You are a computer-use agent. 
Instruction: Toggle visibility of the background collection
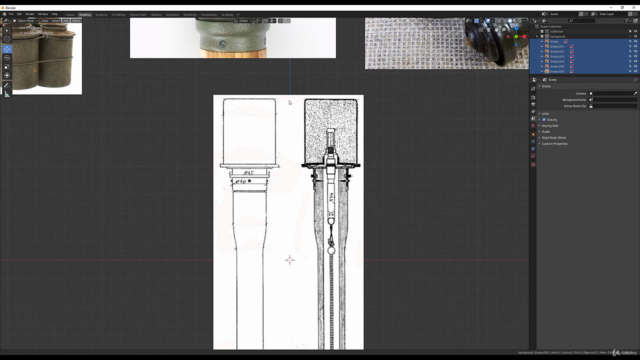(x=635, y=36)
